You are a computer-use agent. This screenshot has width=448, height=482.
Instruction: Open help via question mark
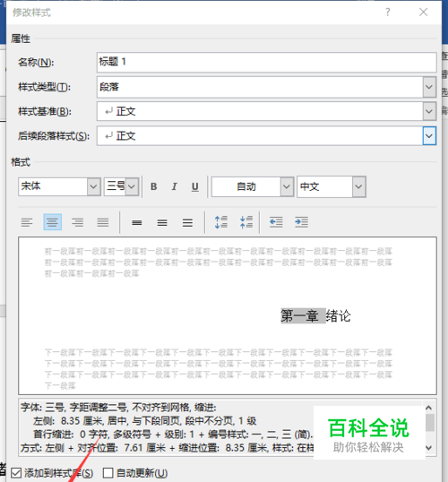pyautogui.click(x=388, y=13)
